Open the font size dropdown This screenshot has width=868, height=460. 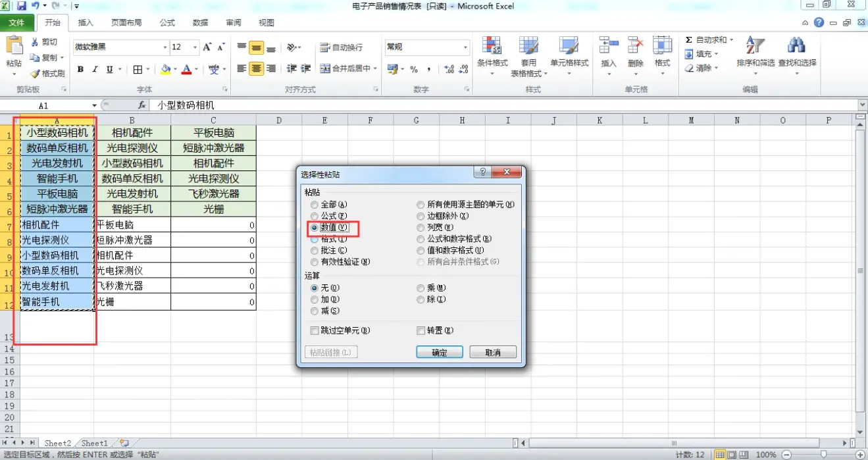click(195, 47)
